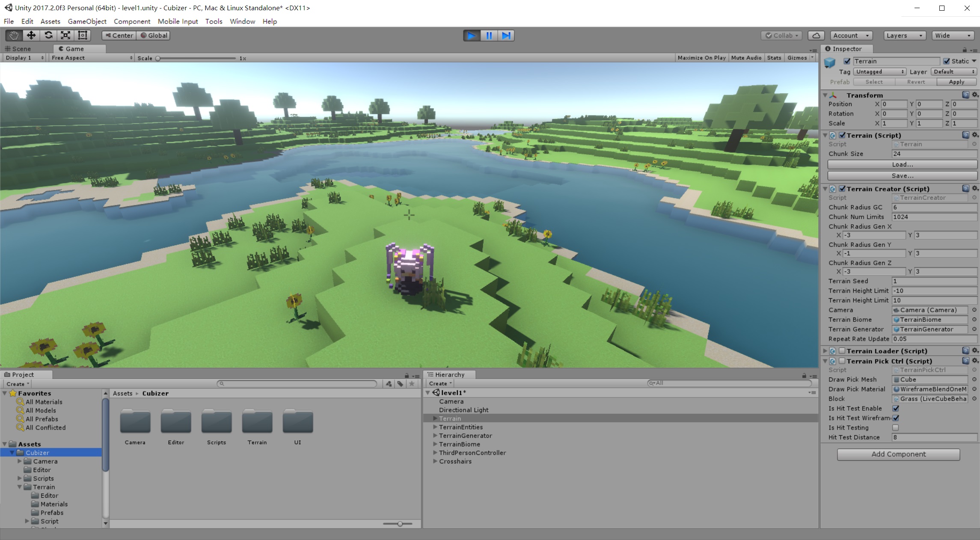Viewport: 980px width, 540px height.
Task: Expand the Terrain Loader script component
Action: click(x=825, y=351)
